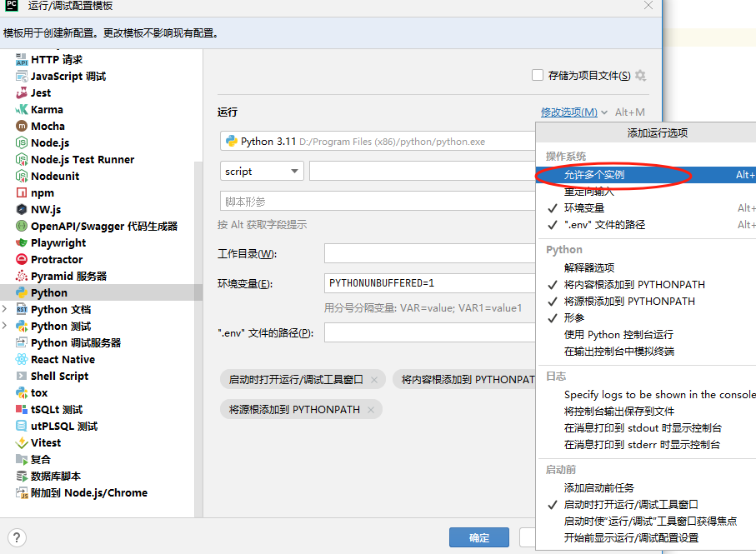Enable the 存储为项目文件 checkbox
The width and height of the screenshot is (756, 554).
point(538,76)
